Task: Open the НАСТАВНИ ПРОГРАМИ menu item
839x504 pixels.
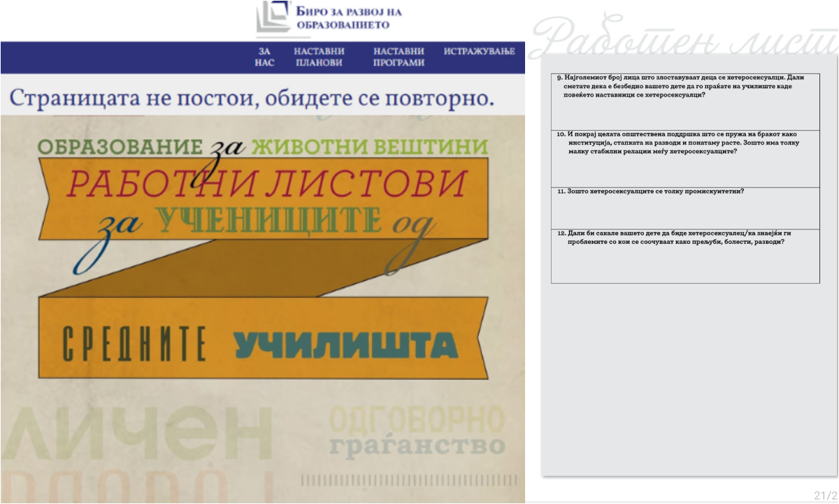Action: click(x=399, y=57)
